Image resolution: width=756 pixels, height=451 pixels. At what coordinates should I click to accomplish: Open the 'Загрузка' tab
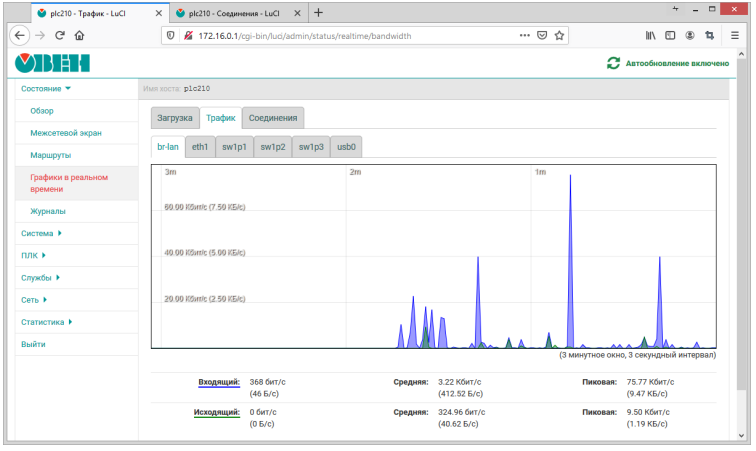click(x=174, y=118)
